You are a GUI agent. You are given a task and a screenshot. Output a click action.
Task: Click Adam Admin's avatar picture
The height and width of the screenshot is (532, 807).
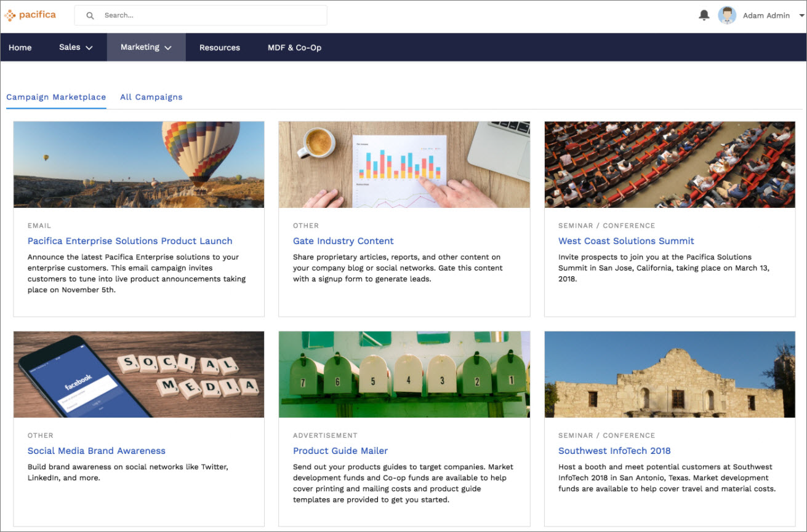(x=727, y=15)
